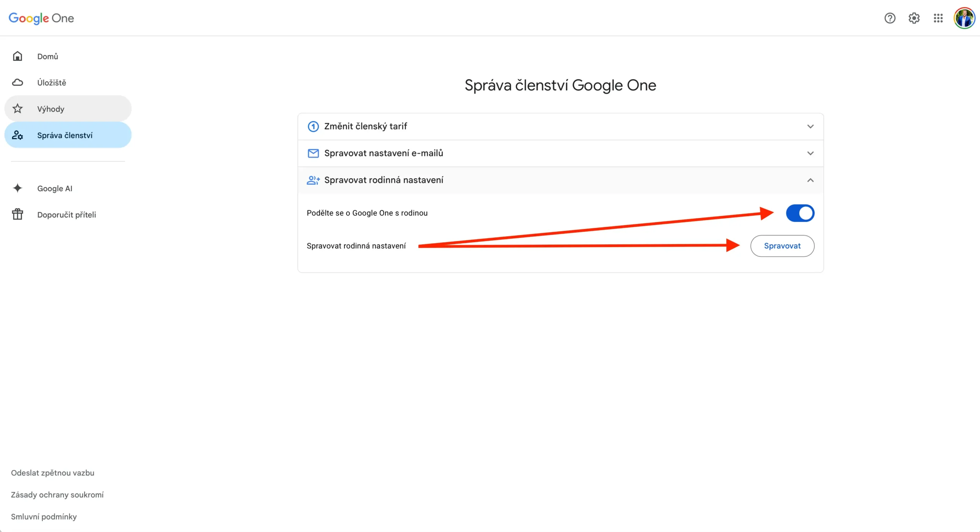Click the star icon next to Výhody
This screenshot has width=980, height=532.
point(17,109)
